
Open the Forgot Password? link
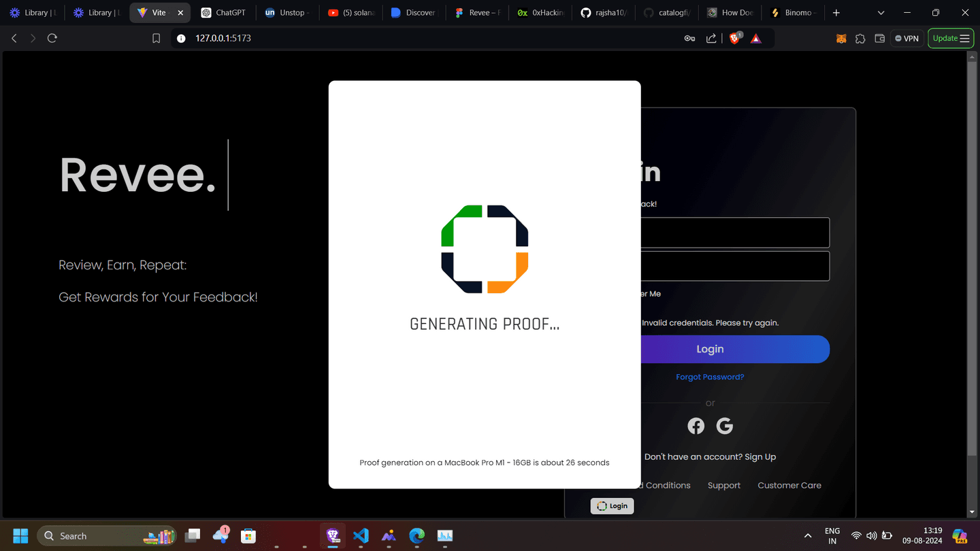tap(710, 377)
